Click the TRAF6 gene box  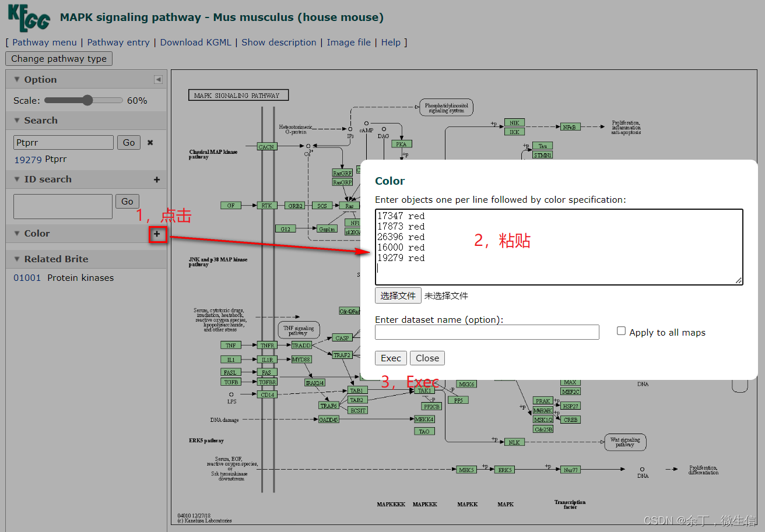point(328,406)
